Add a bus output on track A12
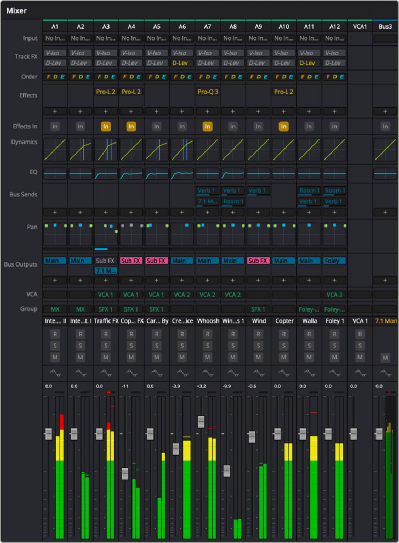Viewport: 399px width, 543px height. 334,280
